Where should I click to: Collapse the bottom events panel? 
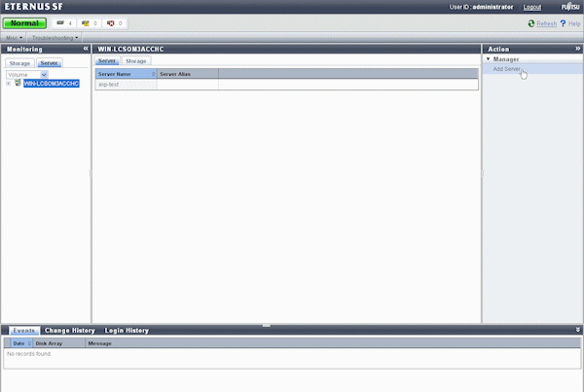click(577, 330)
